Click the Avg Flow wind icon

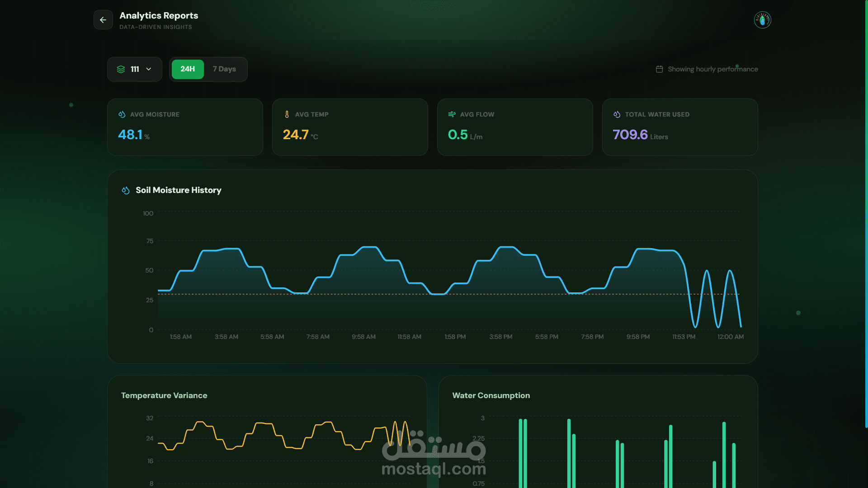452,114
